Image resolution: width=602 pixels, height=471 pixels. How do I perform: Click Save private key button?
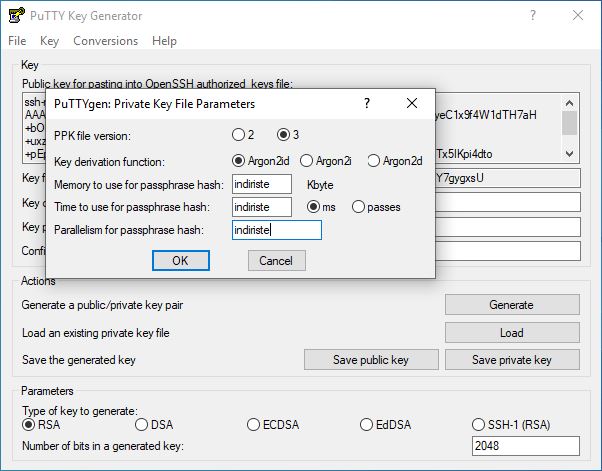pos(512,360)
